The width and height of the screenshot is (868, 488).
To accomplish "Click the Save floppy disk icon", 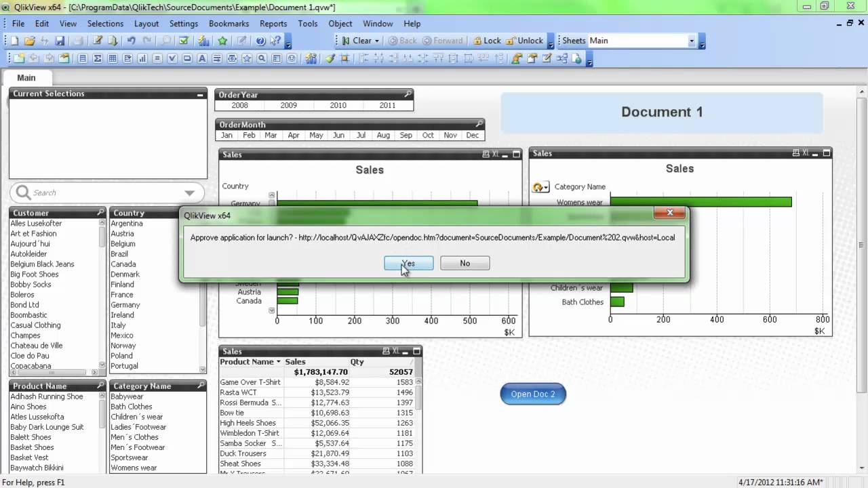I will [x=60, y=41].
